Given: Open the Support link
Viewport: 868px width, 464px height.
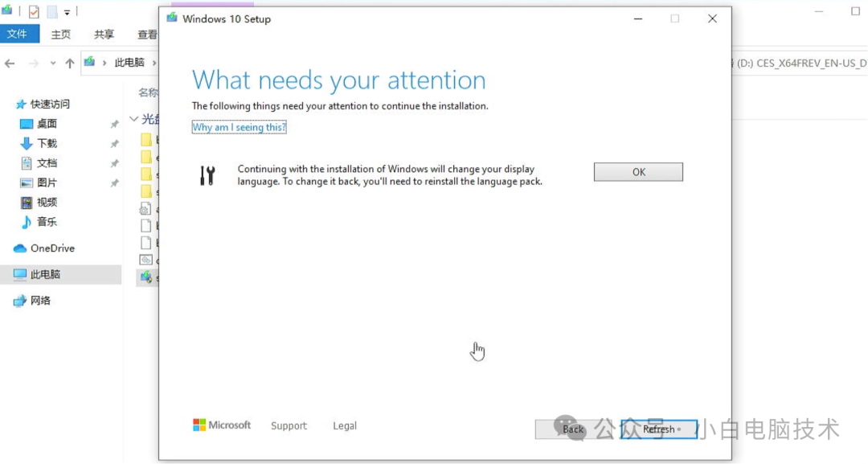Looking at the screenshot, I should click(289, 425).
